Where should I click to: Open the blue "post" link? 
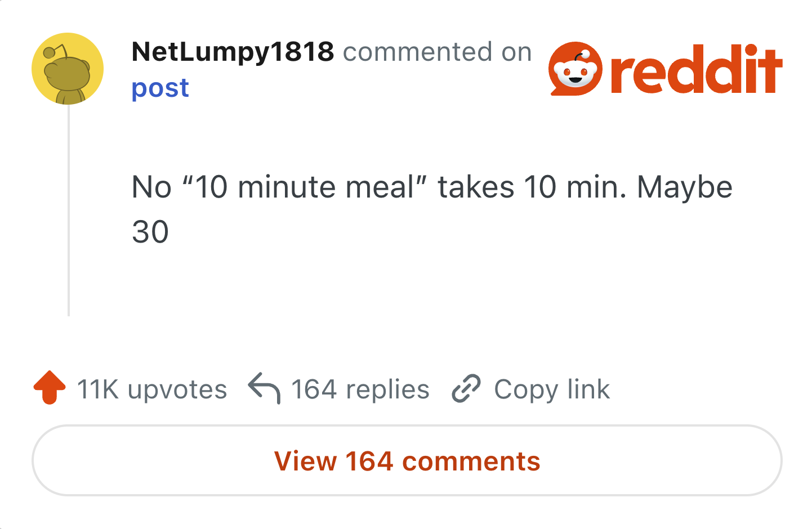160,88
